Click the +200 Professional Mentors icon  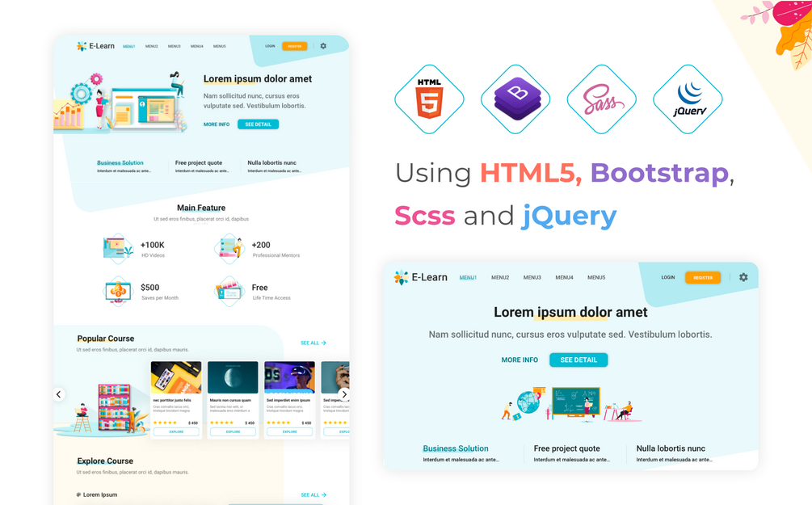point(229,249)
